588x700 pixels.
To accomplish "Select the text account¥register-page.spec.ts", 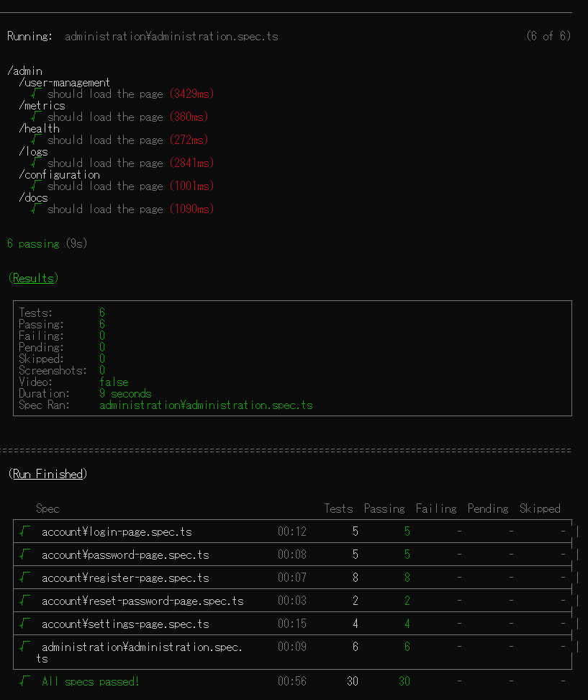I will point(125,578).
